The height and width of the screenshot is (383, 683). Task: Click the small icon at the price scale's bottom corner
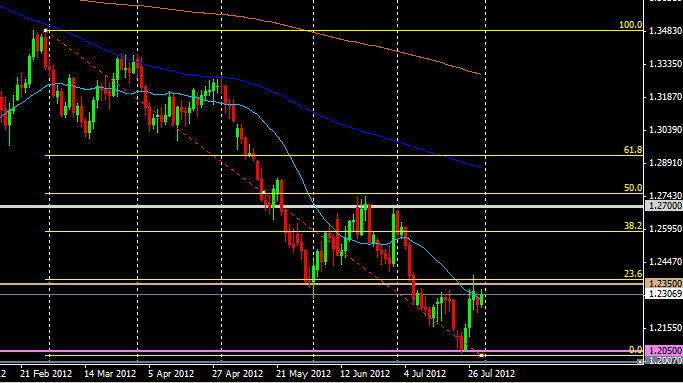coord(640,361)
